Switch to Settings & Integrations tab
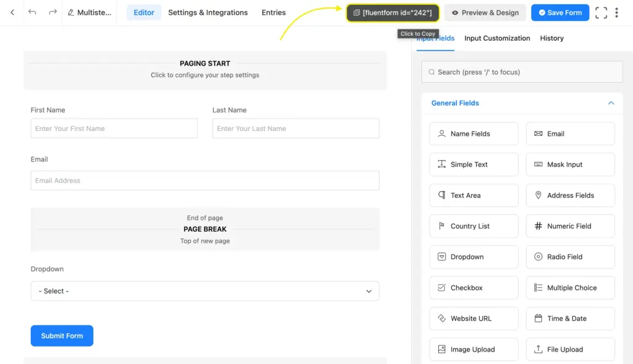Screen dimensions: 633x364 (x=208, y=12)
